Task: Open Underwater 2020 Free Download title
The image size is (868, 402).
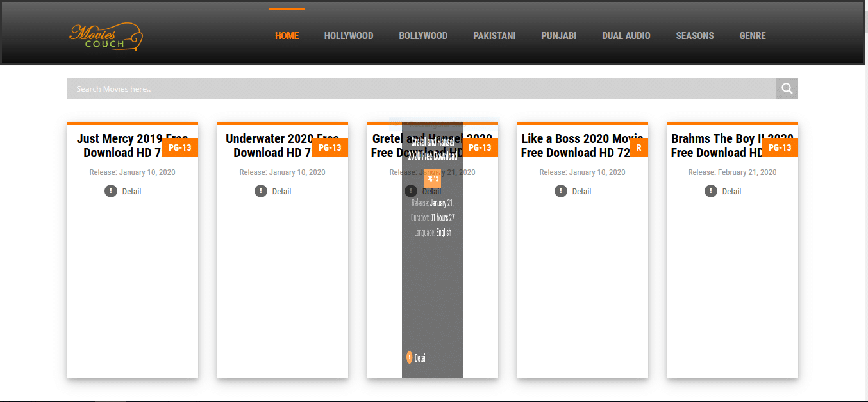Action: (283, 146)
